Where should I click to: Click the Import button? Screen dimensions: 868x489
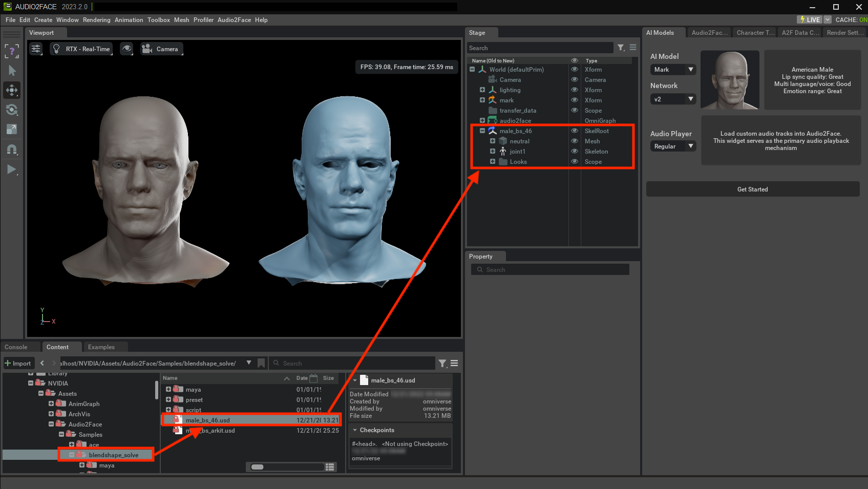[x=18, y=364]
